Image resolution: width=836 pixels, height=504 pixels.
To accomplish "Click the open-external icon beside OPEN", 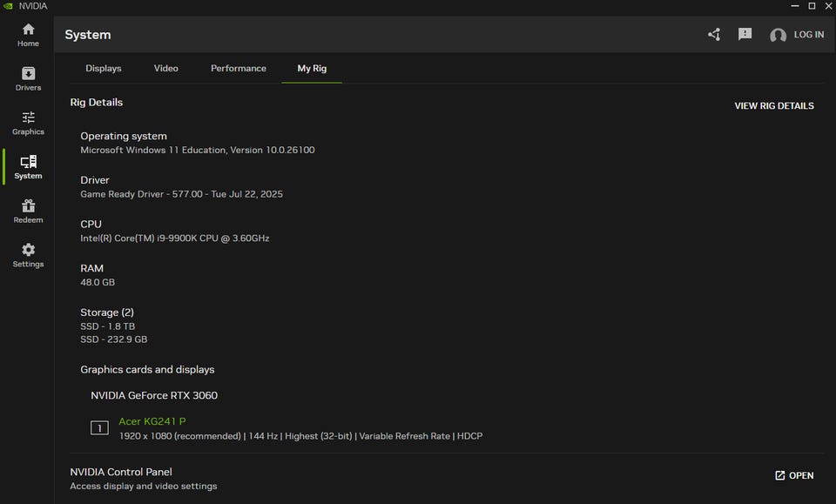I will (x=779, y=475).
